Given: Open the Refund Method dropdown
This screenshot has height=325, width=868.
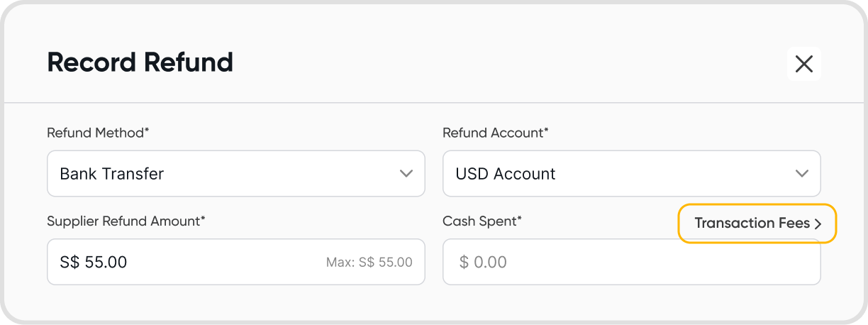Looking at the screenshot, I should tap(235, 173).
